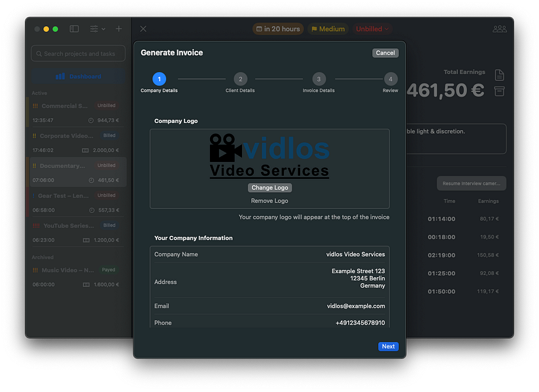Open the Dashboard sidebar item
This screenshot has width=539, height=392.
click(x=78, y=76)
